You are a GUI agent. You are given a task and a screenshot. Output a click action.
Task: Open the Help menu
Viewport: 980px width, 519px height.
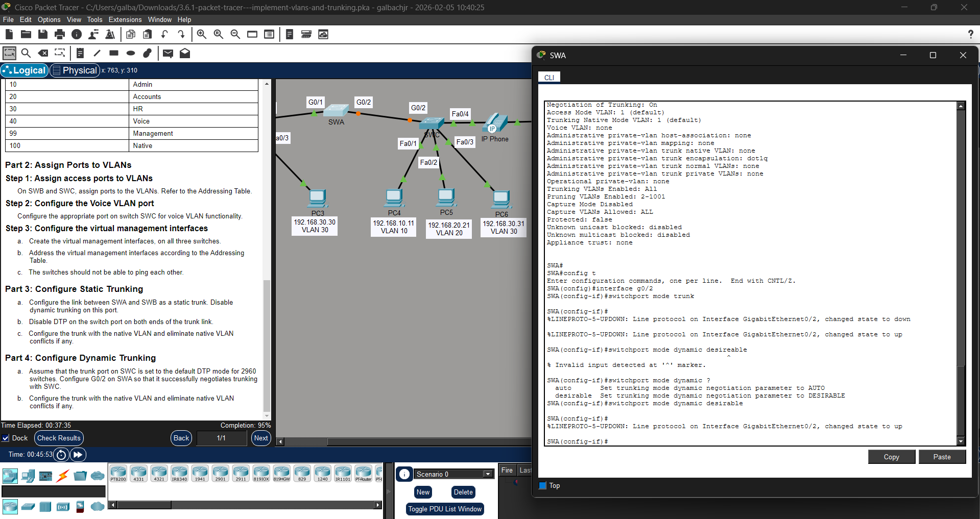pyautogui.click(x=184, y=19)
